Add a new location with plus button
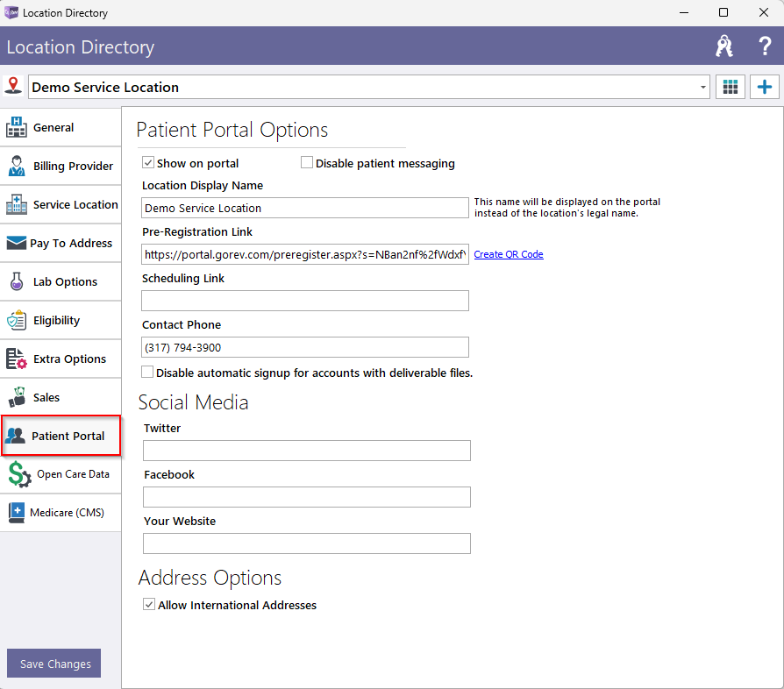Screen dimensions: 784x689 pos(764,87)
